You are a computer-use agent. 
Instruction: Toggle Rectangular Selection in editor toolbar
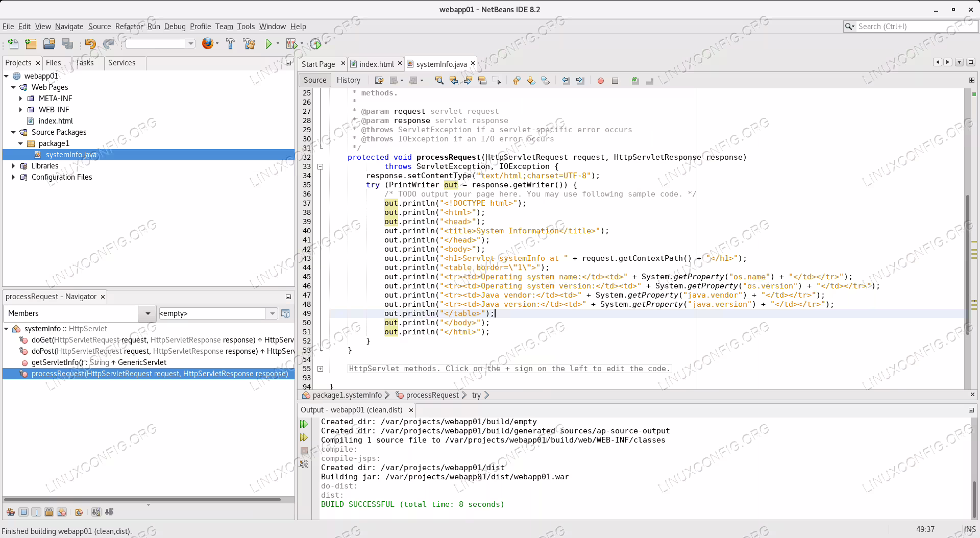click(496, 80)
